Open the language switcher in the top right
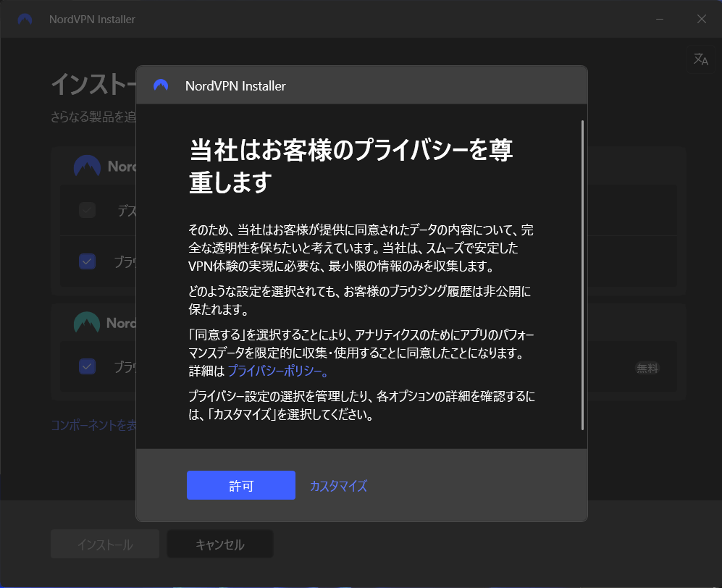Screen dimensions: 722x588 click(x=700, y=59)
